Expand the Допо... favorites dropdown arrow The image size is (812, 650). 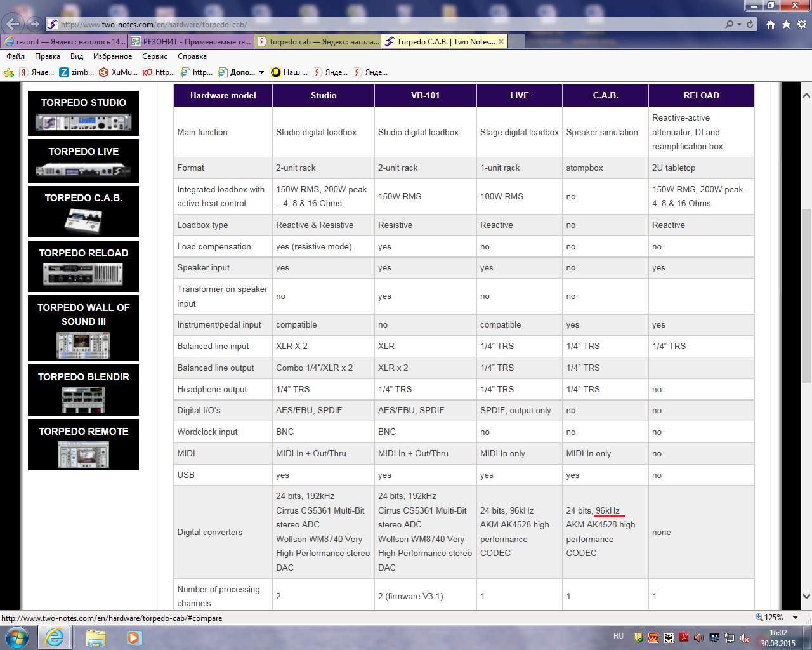(x=261, y=72)
